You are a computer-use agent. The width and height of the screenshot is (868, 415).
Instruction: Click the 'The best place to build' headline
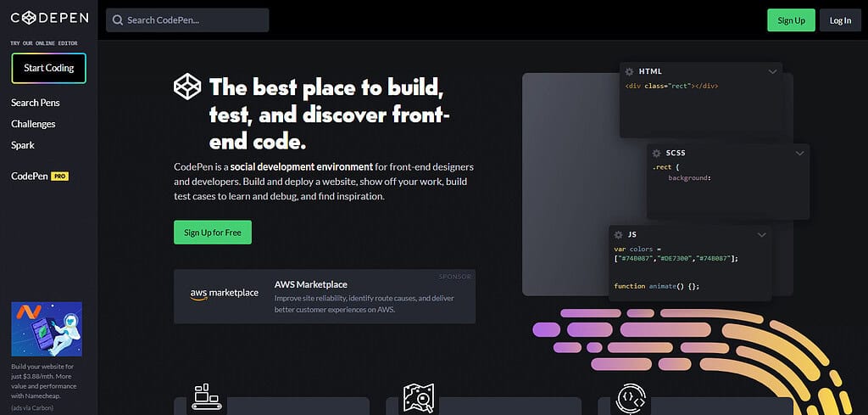330,115
